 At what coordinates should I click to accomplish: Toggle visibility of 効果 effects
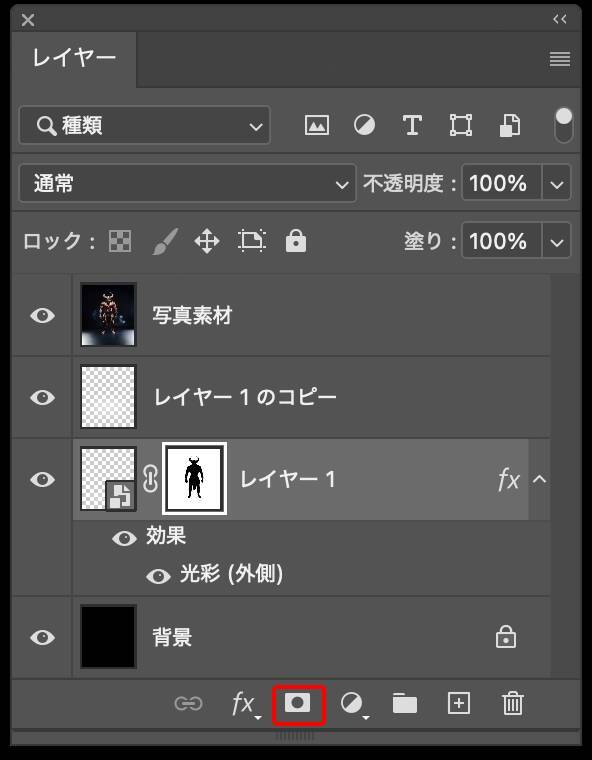(x=125, y=538)
